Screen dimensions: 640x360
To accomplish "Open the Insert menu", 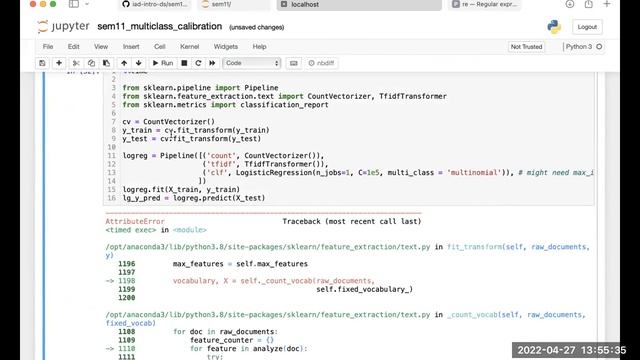I will coord(131,47).
